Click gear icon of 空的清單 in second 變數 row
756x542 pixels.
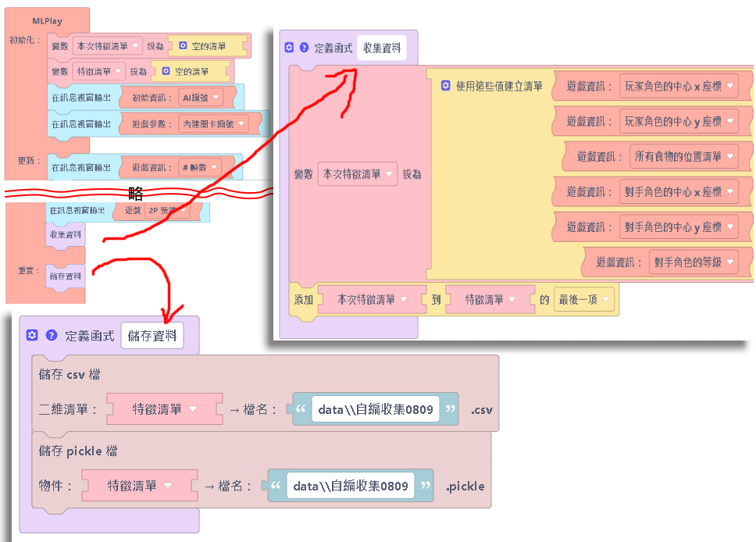tap(166, 71)
